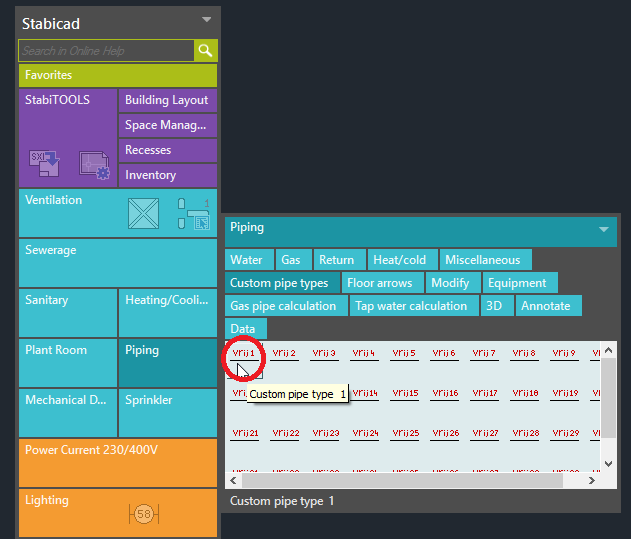Select the Vrij 23 pipe type icon
This screenshot has width=631, height=539.
[325, 434]
